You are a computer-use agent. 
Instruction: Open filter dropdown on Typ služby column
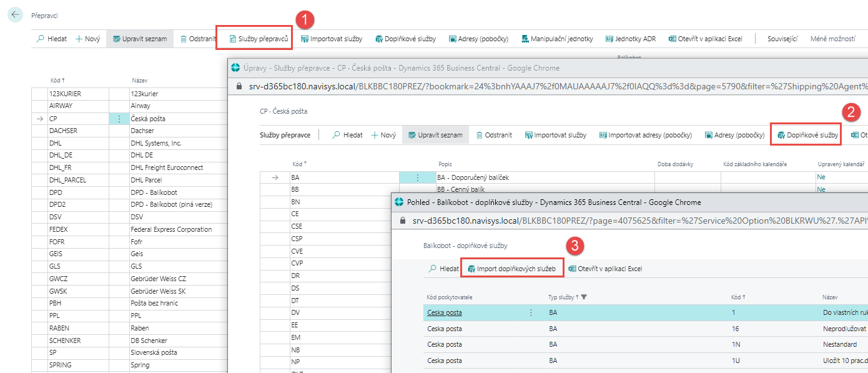coord(584,297)
